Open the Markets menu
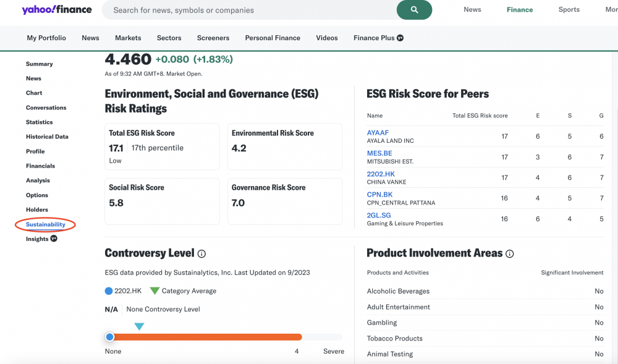Image resolution: width=618 pixels, height=364 pixels. coord(128,38)
